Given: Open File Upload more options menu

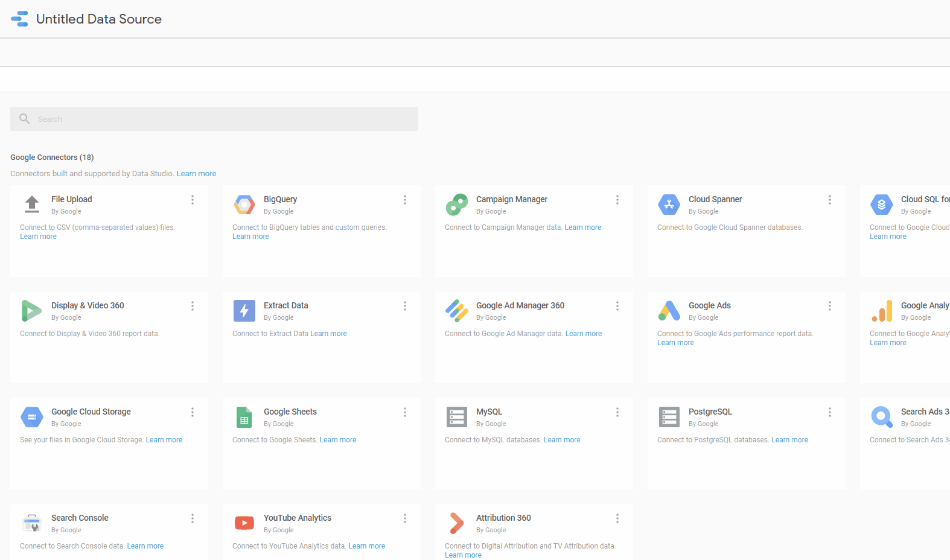Looking at the screenshot, I should coord(193,200).
